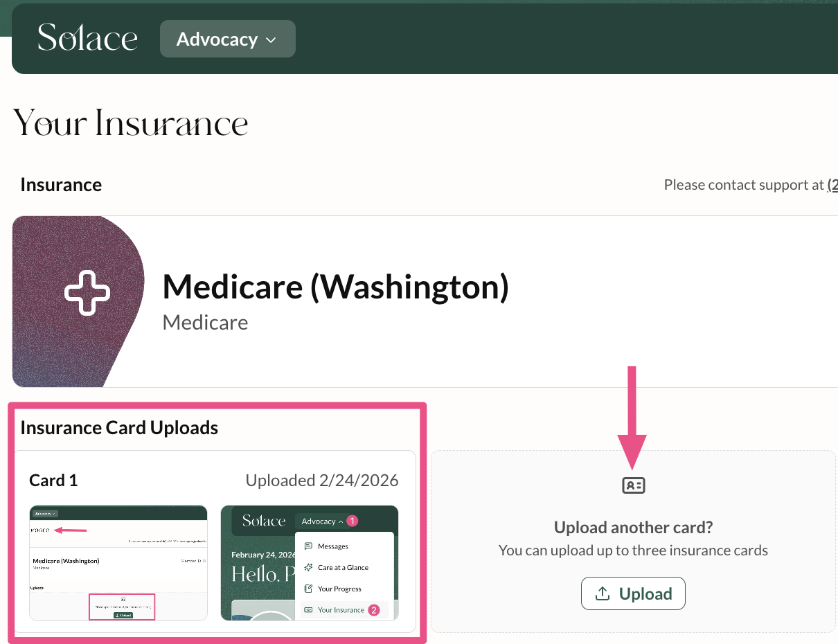Click the Insurance Card Uploads heading
The width and height of the screenshot is (838, 644).
[119, 428]
